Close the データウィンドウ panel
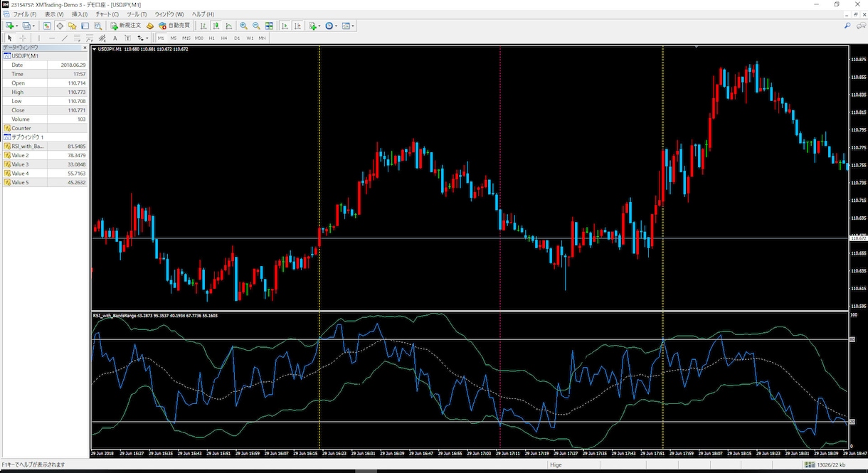Image resolution: width=868 pixels, height=473 pixels. (x=85, y=47)
